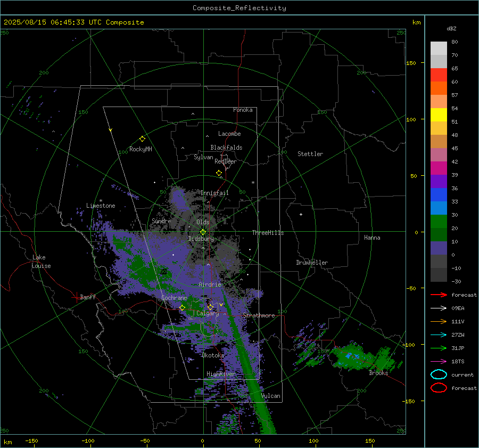
Task: Click the RockyMH label
Action: click(141, 149)
